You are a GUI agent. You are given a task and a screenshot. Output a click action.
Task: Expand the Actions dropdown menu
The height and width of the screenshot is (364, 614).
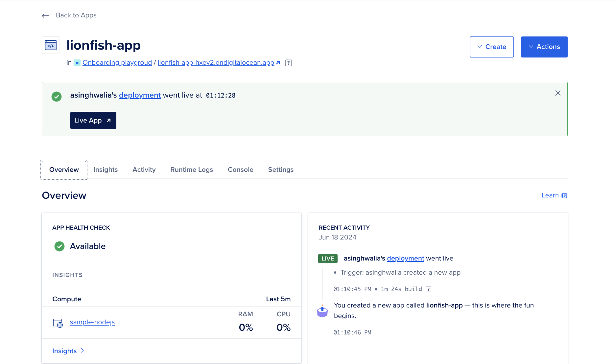(544, 47)
